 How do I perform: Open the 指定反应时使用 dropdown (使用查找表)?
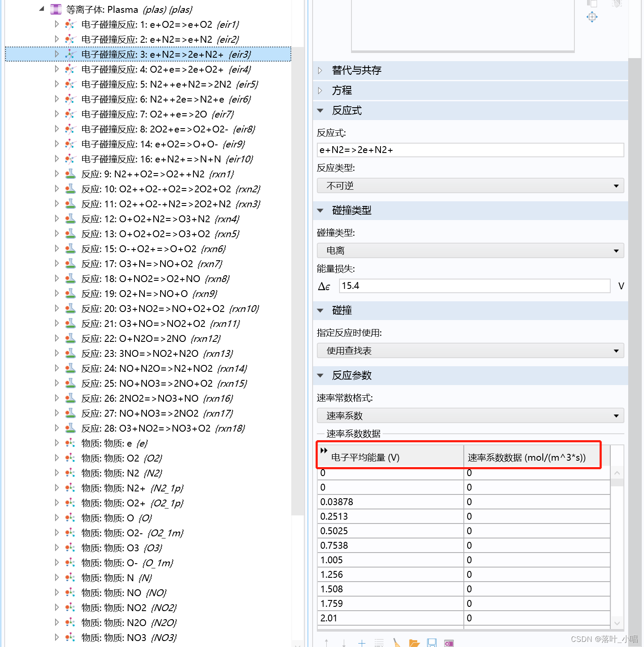point(470,351)
